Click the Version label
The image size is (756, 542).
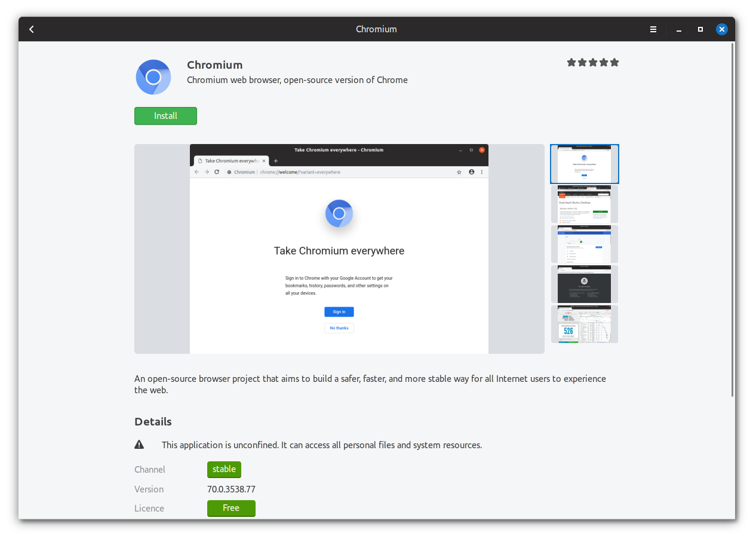[149, 489]
